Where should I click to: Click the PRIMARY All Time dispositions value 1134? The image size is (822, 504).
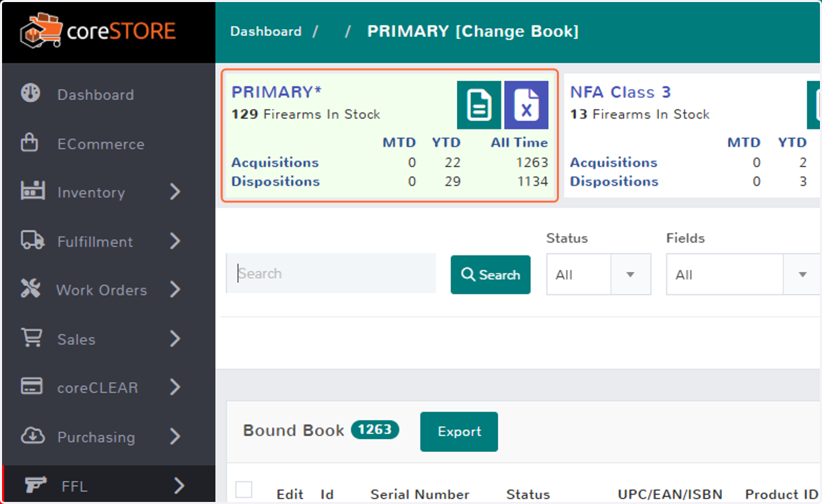tap(533, 181)
